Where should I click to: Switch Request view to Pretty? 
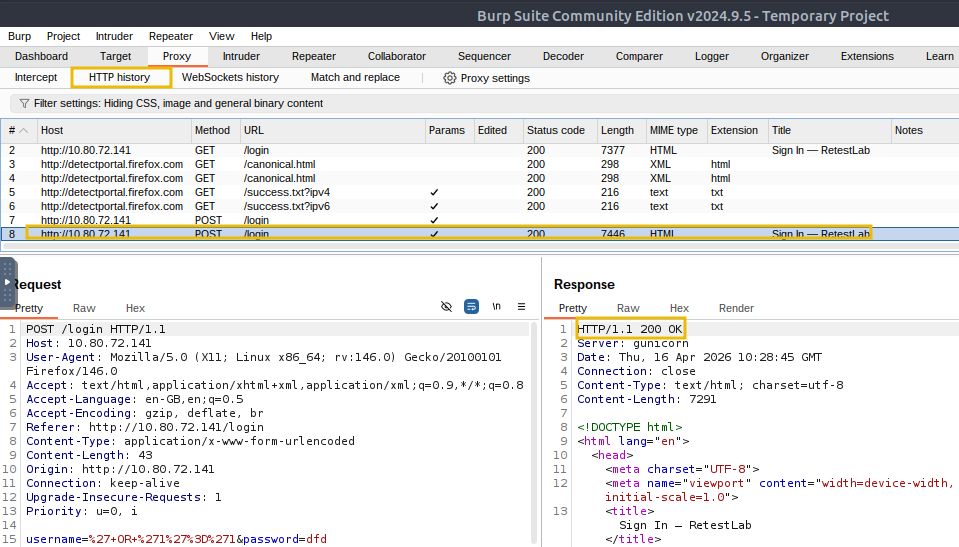29,308
